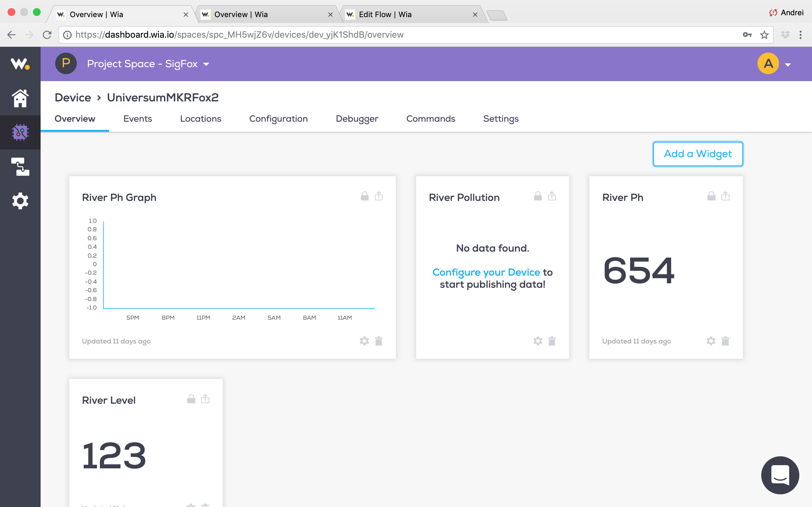Click the browser address bar URL
812x507 pixels.
pyautogui.click(x=239, y=35)
